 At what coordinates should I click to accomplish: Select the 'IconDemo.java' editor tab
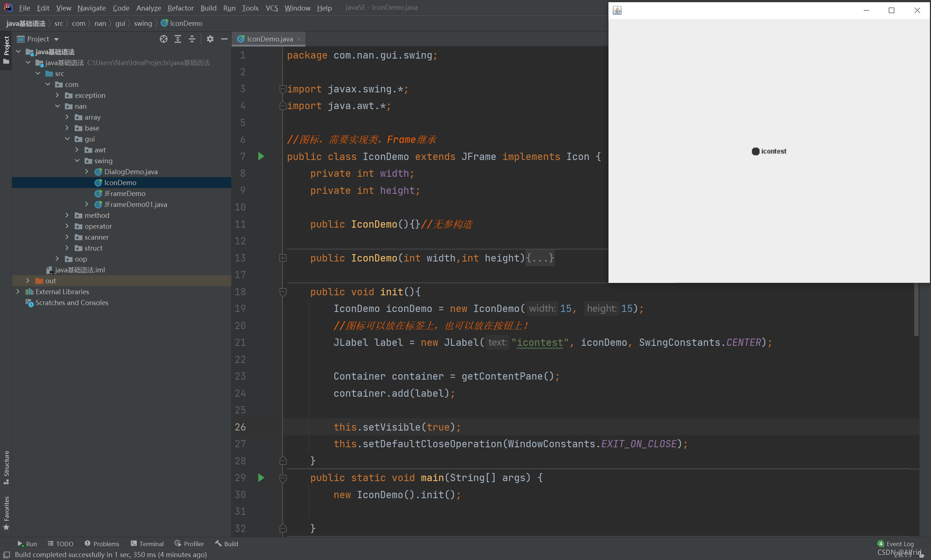point(268,39)
